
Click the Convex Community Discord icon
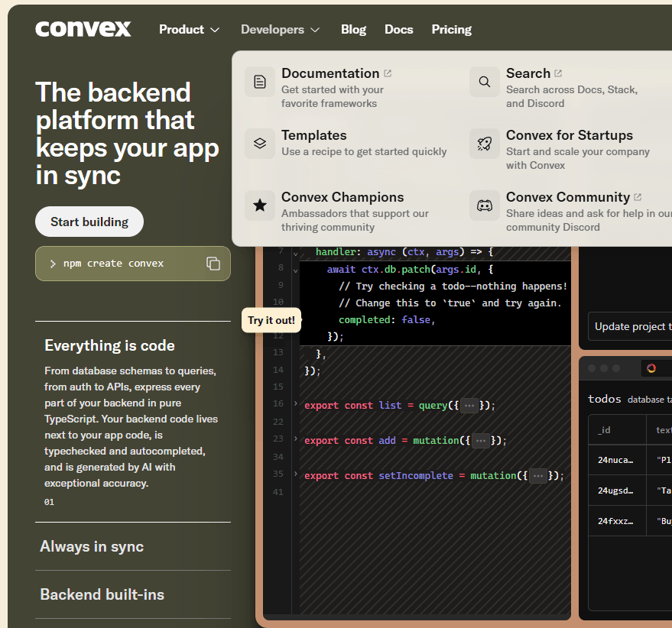pyautogui.click(x=484, y=205)
